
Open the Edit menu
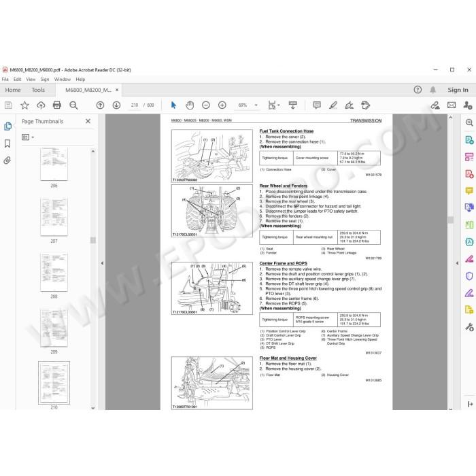click(17, 80)
